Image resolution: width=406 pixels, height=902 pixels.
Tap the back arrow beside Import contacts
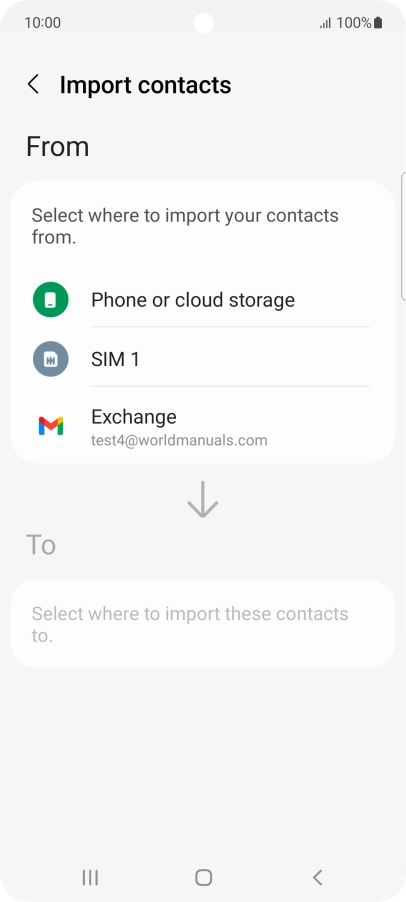coord(33,85)
